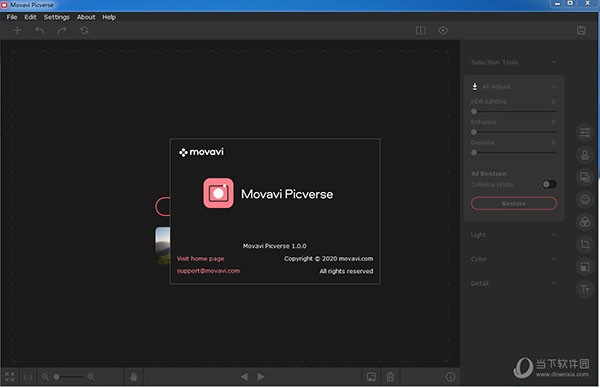Redo the last action
600x388 pixels.
click(62, 31)
